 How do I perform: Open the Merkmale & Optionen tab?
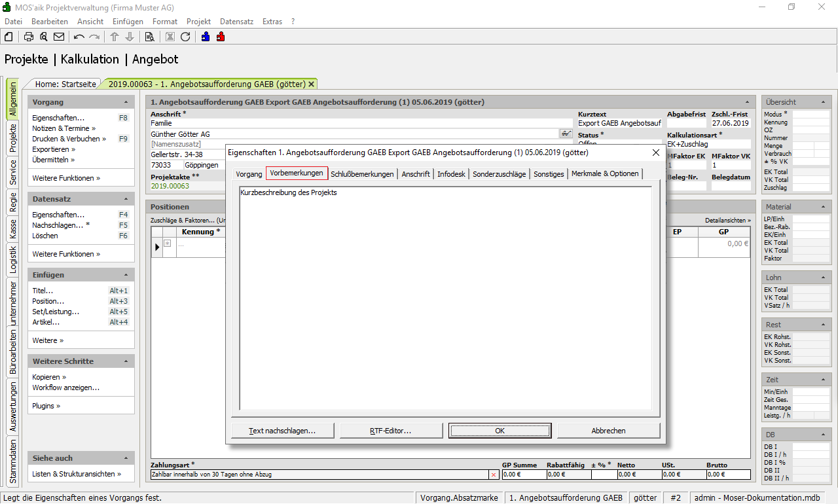pos(604,174)
